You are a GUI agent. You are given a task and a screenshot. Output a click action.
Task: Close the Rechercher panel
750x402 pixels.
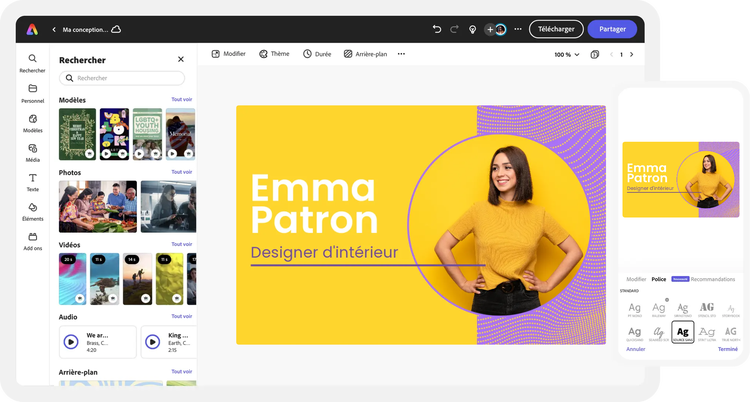click(x=181, y=59)
